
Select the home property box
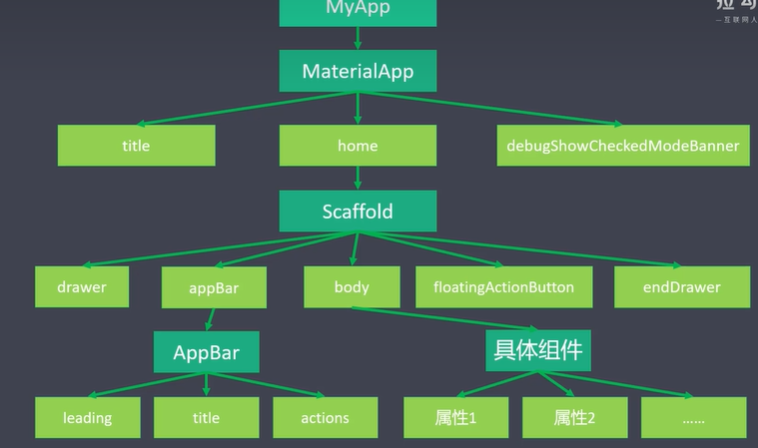coord(357,146)
